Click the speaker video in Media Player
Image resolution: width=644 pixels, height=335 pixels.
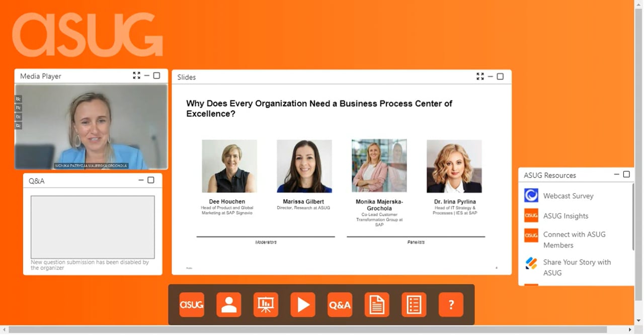pyautogui.click(x=91, y=126)
